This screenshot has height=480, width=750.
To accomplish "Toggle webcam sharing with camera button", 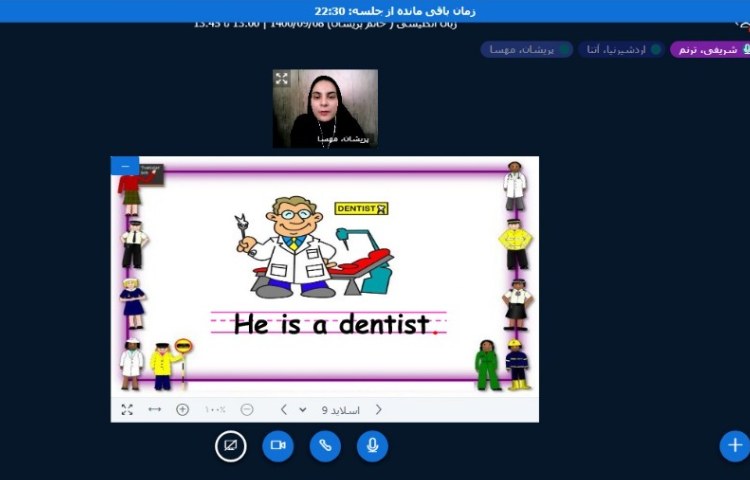I will point(278,445).
